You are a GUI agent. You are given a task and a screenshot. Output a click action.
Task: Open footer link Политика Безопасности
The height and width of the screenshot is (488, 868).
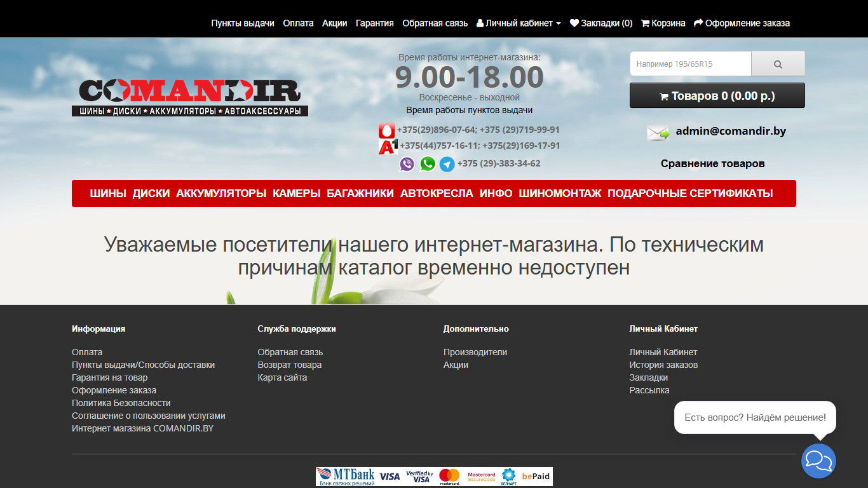(x=121, y=403)
